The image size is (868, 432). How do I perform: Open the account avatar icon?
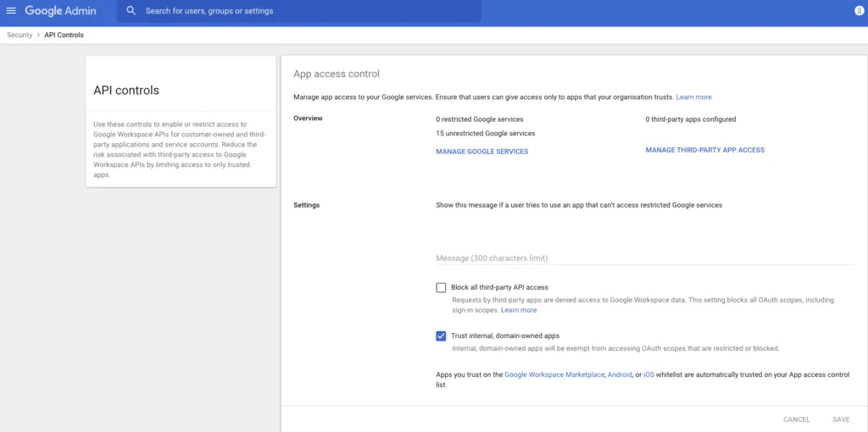coord(859,10)
